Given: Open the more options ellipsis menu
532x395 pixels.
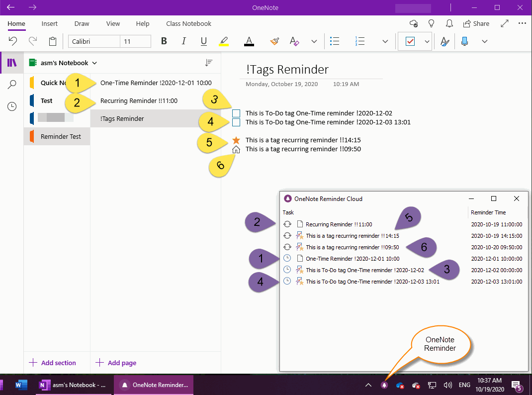Looking at the screenshot, I should tap(522, 23).
